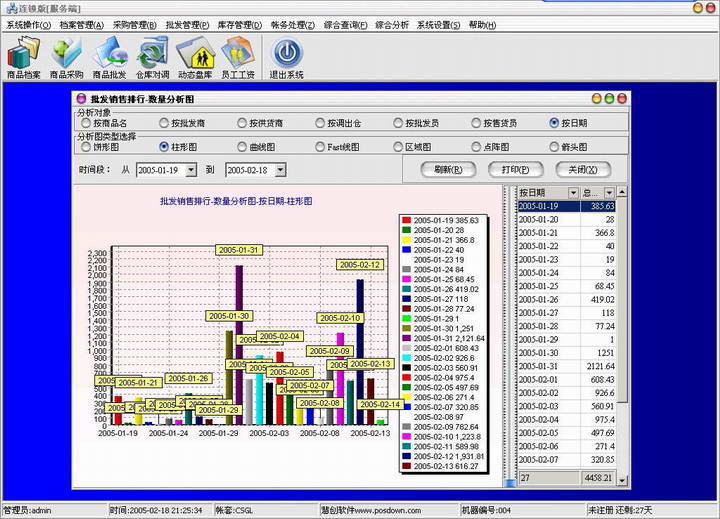Image resolution: width=720 pixels, height=519 pixels.
Task: Open 系统操作(O) menu
Action: 28,25
